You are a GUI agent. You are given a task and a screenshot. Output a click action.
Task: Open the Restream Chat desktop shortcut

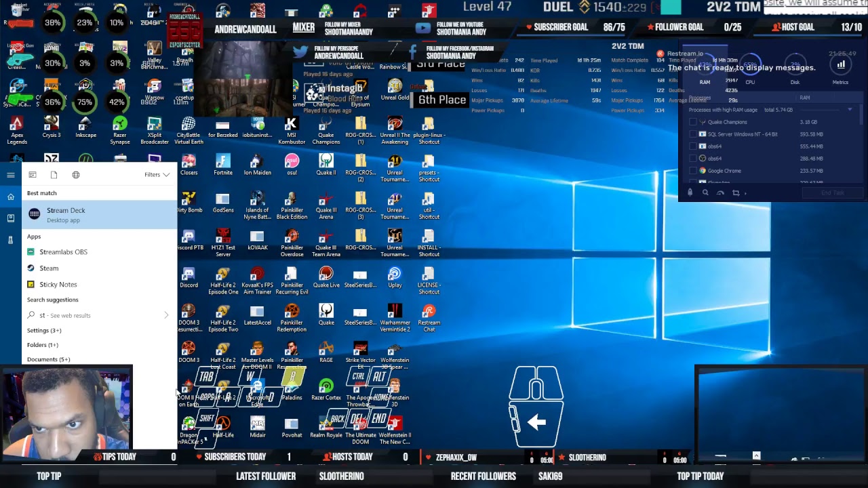[429, 318]
